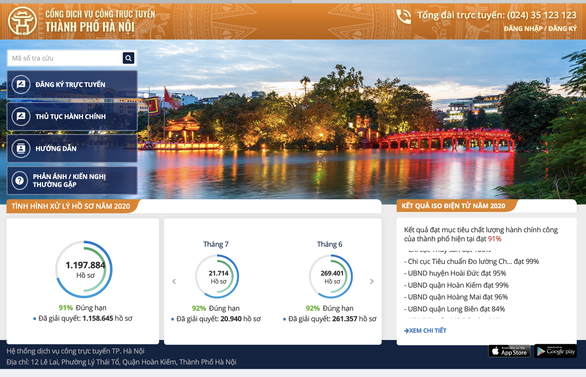Image resolution: width=586 pixels, height=377 pixels.
Task: Click the ĐĂNG NHẬP / ĐĂNG KÝ link
Action: (x=540, y=28)
